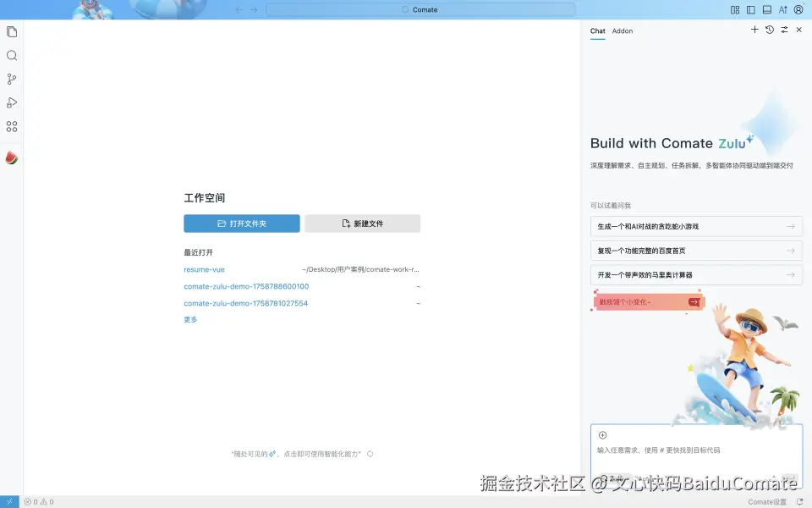Open the account profile icon

point(798,9)
